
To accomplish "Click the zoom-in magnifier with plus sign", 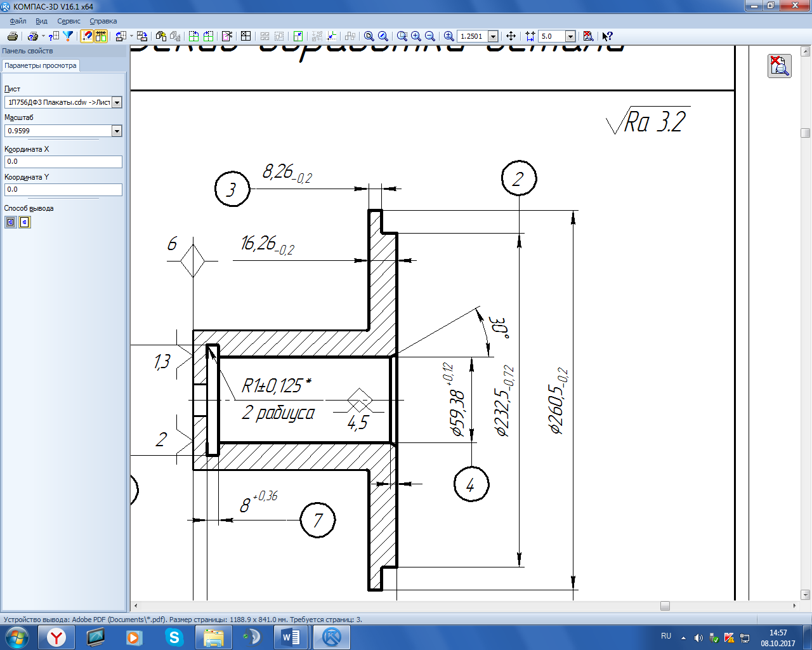I will [416, 36].
